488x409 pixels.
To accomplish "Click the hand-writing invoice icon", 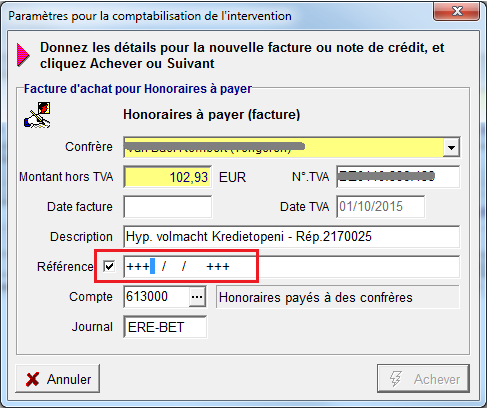I will [x=37, y=115].
